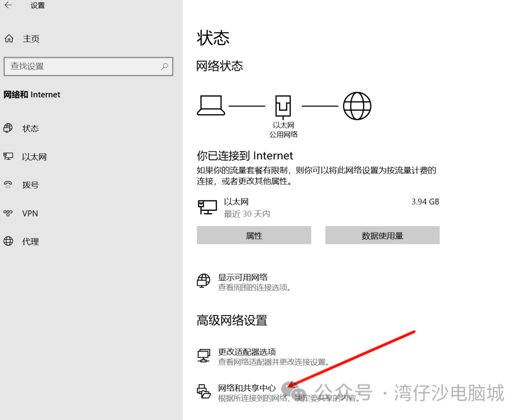The height and width of the screenshot is (420, 525).
Task: Open the 数据使用量 data usage button
Action: coord(382,235)
